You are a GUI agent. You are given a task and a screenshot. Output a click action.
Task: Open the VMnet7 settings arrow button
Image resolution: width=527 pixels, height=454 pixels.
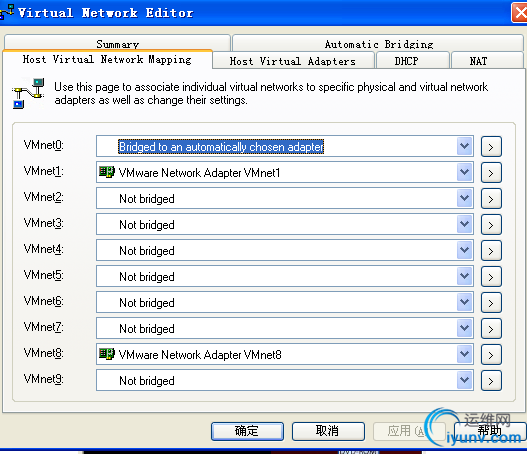pyautogui.click(x=491, y=329)
